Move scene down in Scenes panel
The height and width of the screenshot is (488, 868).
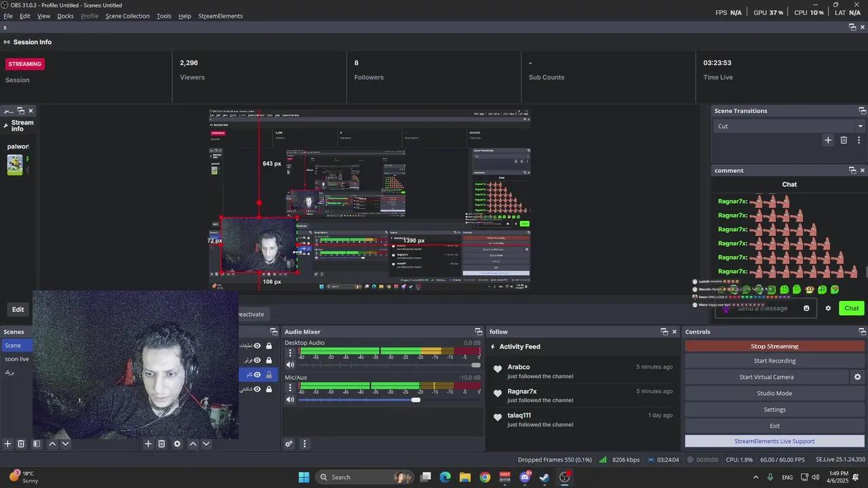click(x=65, y=444)
